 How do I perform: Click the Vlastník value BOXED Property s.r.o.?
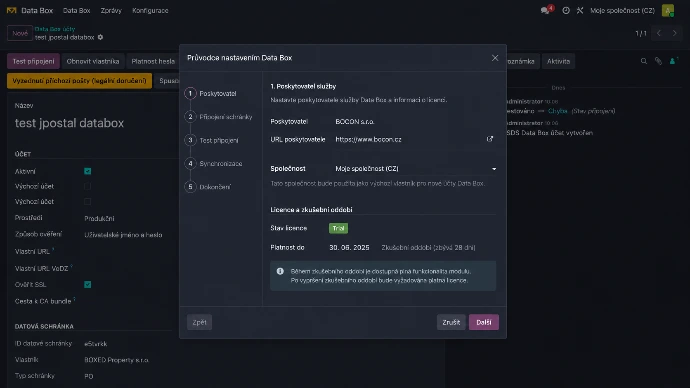click(x=117, y=360)
